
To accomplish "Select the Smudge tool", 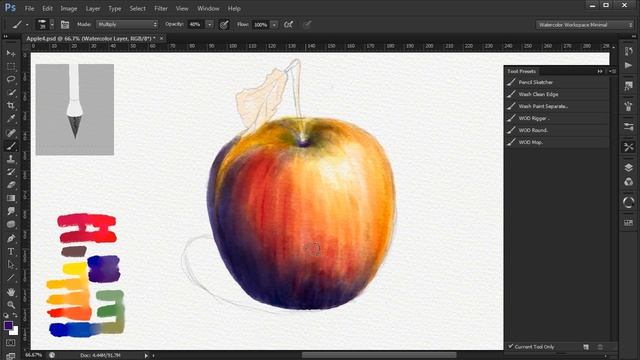I will pos(11,211).
